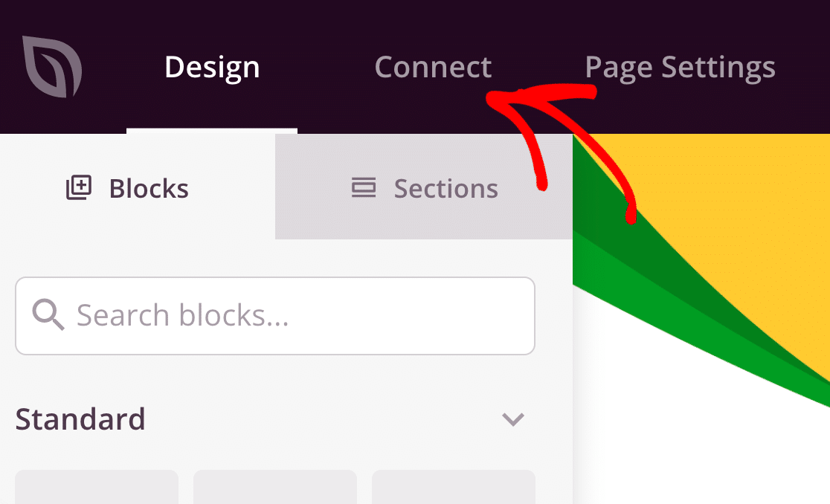
Task: Click the Blocks add-square icon
Action: 79,188
